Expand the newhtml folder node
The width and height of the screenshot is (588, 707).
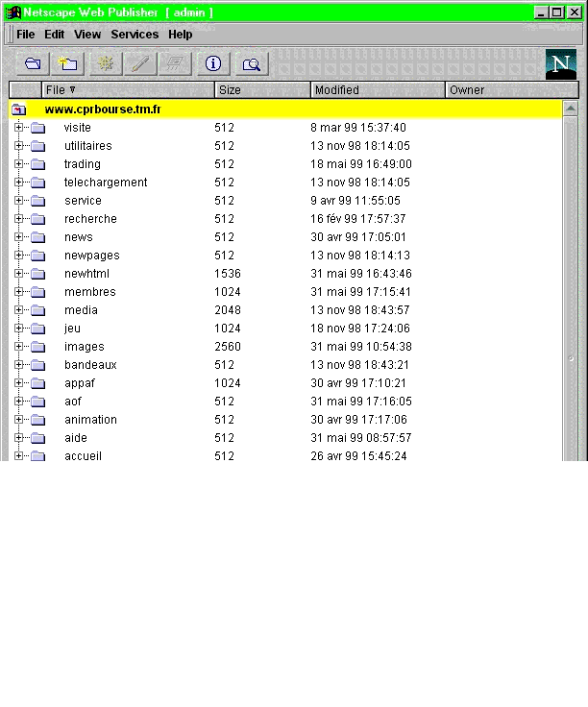[18, 273]
